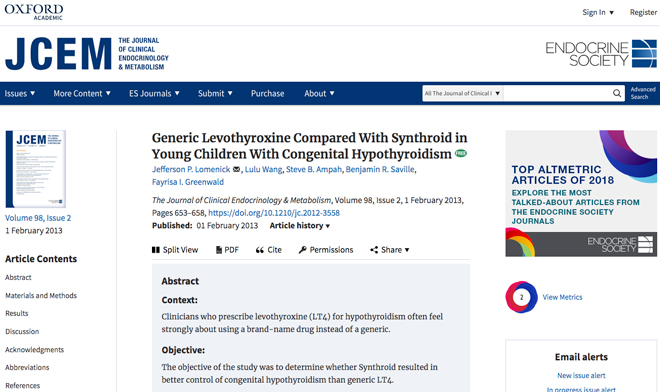Open the More Content menu
This screenshot has height=392, width=660.
pyautogui.click(x=82, y=93)
